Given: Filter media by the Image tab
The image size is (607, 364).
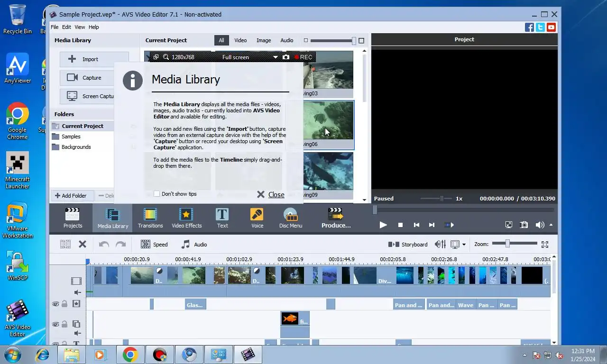Looking at the screenshot, I should coord(264,40).
